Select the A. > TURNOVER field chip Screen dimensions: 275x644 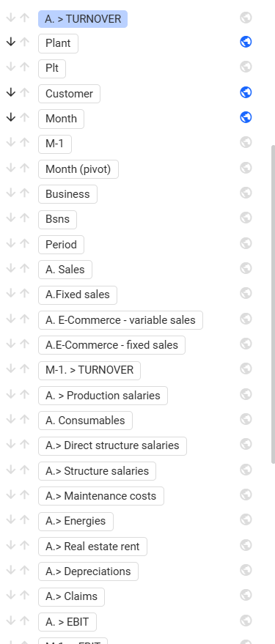pyautogui.click(x=83, y=19)
